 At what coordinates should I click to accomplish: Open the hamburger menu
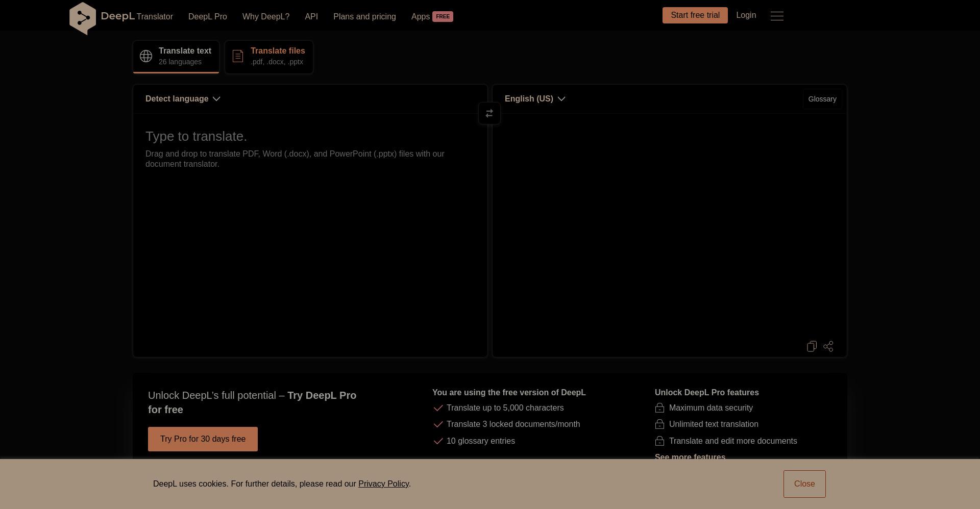point(777,16)
